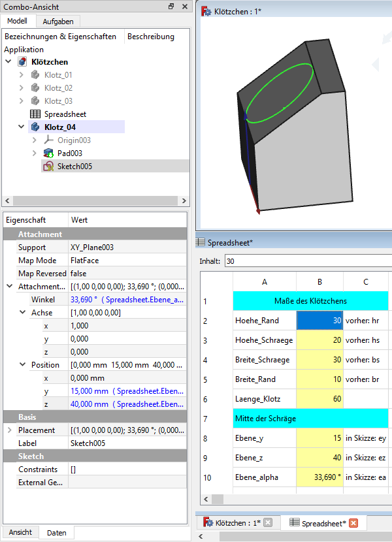Click the Klotz_01 body icon
392x542 pixels.
pyautogui.click(x=35, y=75)
